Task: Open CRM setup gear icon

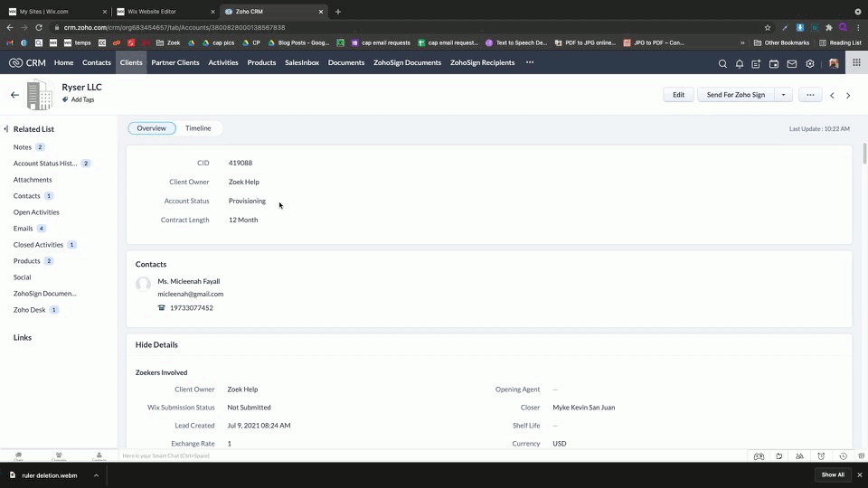Action: click(x=810, y=63)
